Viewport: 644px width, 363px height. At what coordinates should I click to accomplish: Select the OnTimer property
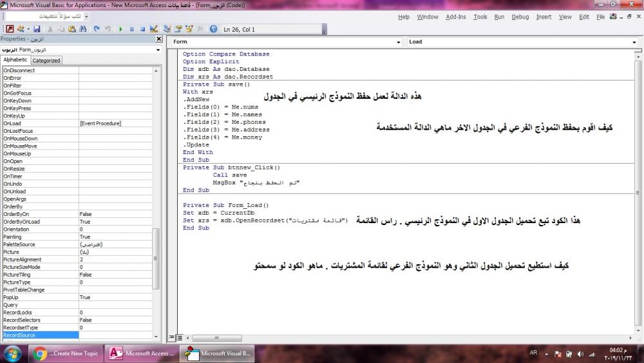coord(77,177)
